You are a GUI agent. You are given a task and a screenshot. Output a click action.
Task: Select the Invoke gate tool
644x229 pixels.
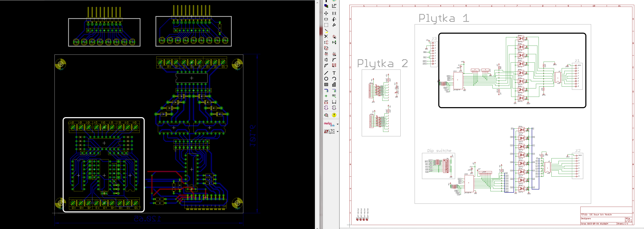click(334, 65)
